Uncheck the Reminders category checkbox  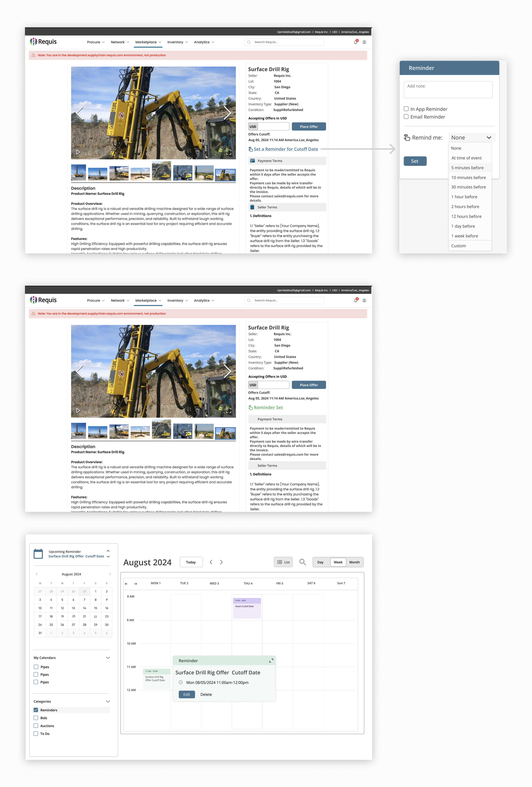[x=36, y=710]
